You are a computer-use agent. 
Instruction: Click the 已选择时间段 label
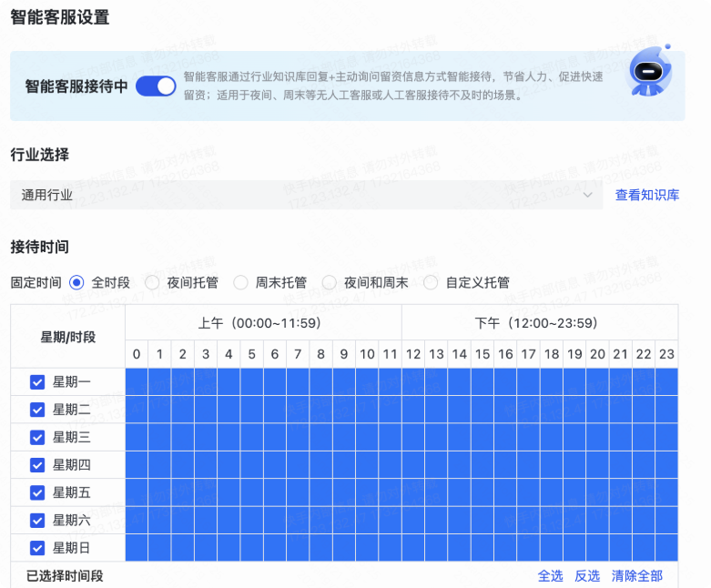tap(65, 576)
